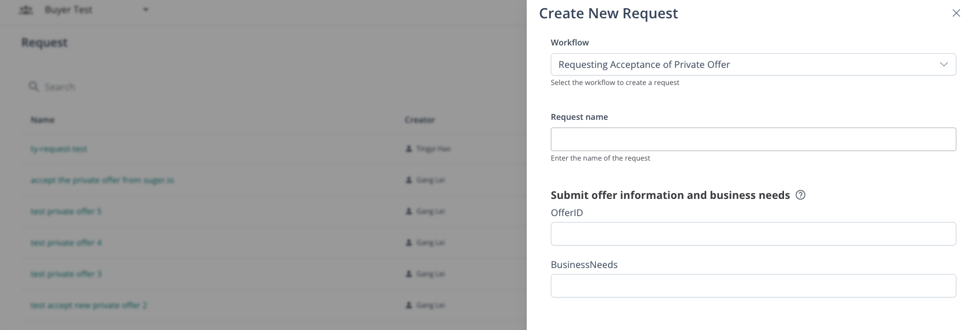
Task: Click the Request page heading
Action: 44,43
